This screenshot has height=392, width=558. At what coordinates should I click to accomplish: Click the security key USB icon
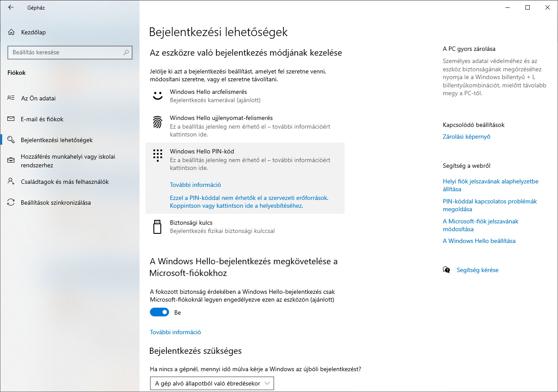pyautogui.click(x=157, y=227)
